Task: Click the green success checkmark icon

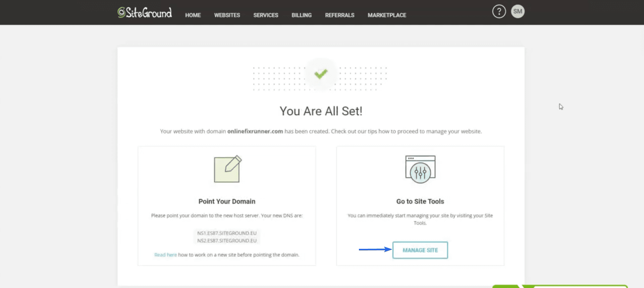Action: click(321, 74)
